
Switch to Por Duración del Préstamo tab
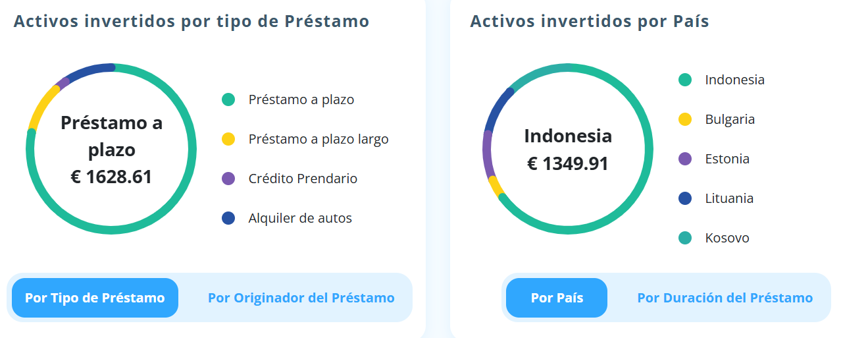tap(725, 298)
